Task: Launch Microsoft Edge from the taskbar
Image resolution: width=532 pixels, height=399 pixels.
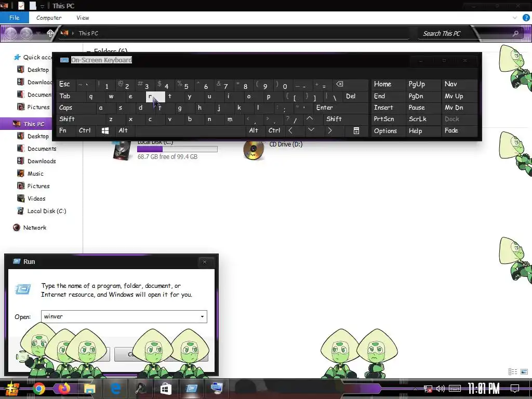Action: 115,389
